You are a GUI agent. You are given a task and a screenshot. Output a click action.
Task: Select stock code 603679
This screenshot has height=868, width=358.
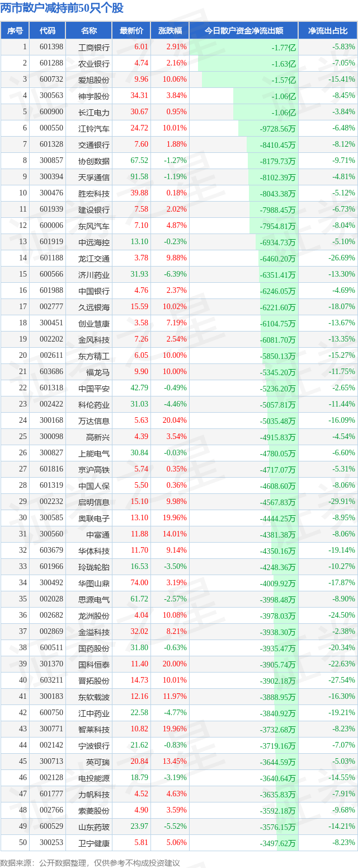point(51,550)
